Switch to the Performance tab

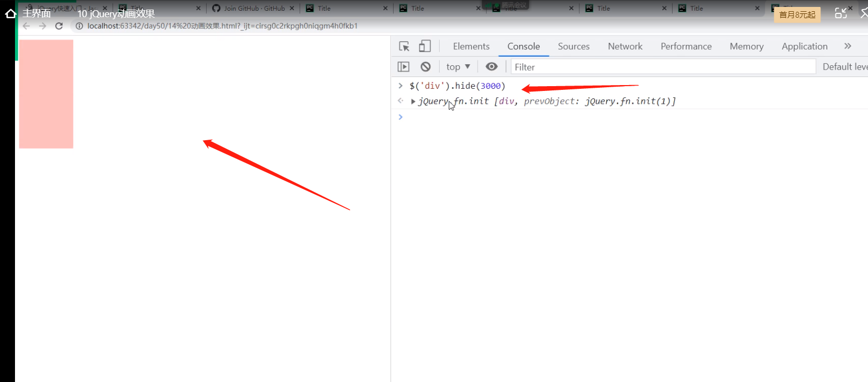pos(686,47)
